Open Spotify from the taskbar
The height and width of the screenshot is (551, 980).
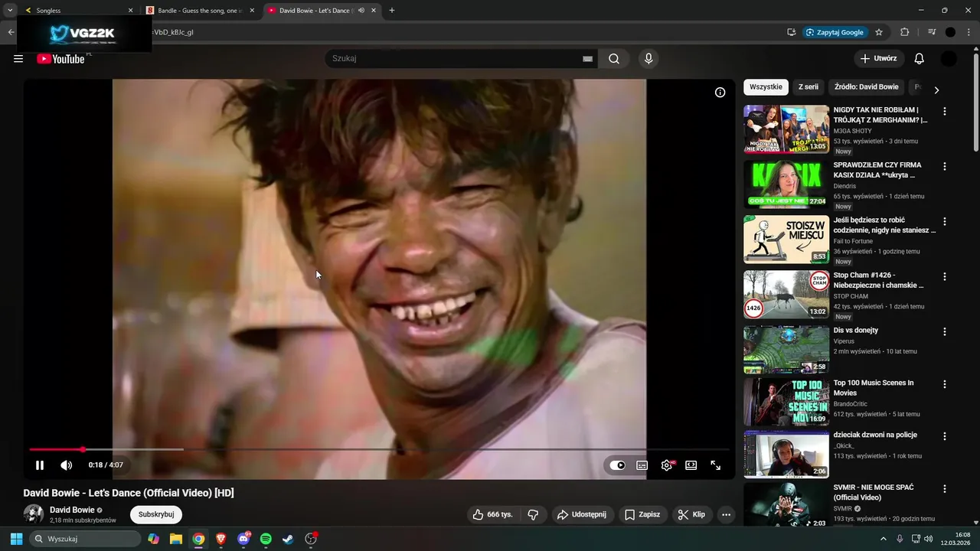(x=266, y=539)
